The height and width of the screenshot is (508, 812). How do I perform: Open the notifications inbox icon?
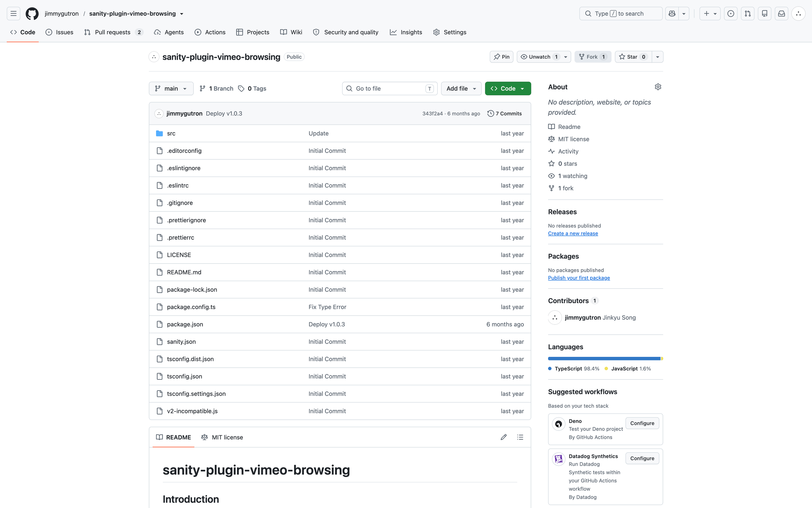782,13
